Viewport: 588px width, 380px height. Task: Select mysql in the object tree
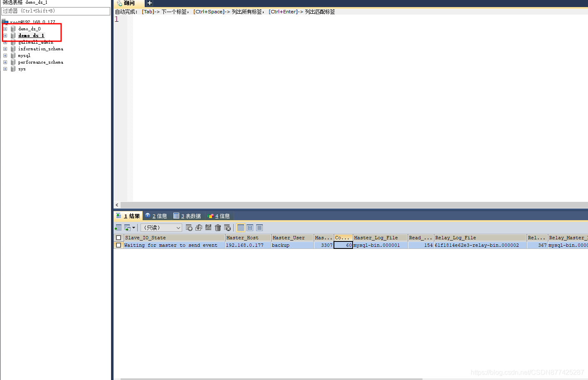pyautogui.click(x=24, y=55)
